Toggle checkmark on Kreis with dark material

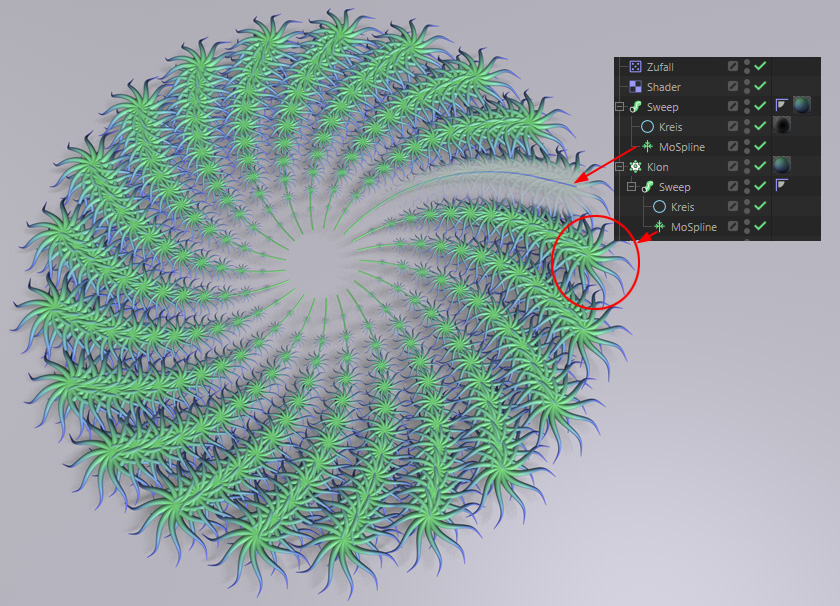[760, 126]
